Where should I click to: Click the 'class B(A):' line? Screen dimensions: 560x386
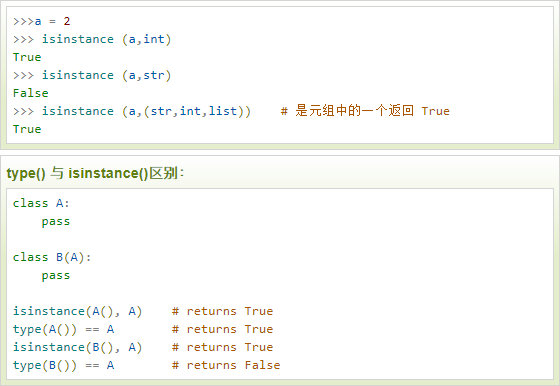point(52,257)
